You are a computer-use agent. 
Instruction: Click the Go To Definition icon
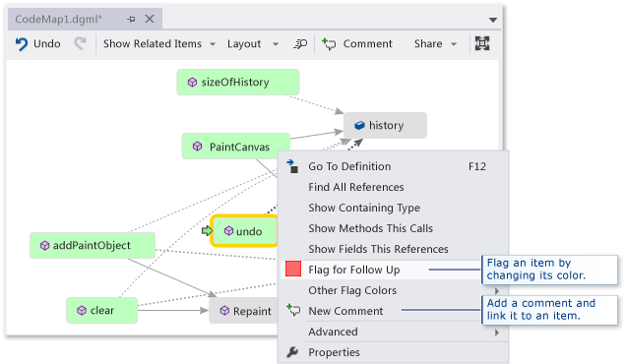point(292,166)
